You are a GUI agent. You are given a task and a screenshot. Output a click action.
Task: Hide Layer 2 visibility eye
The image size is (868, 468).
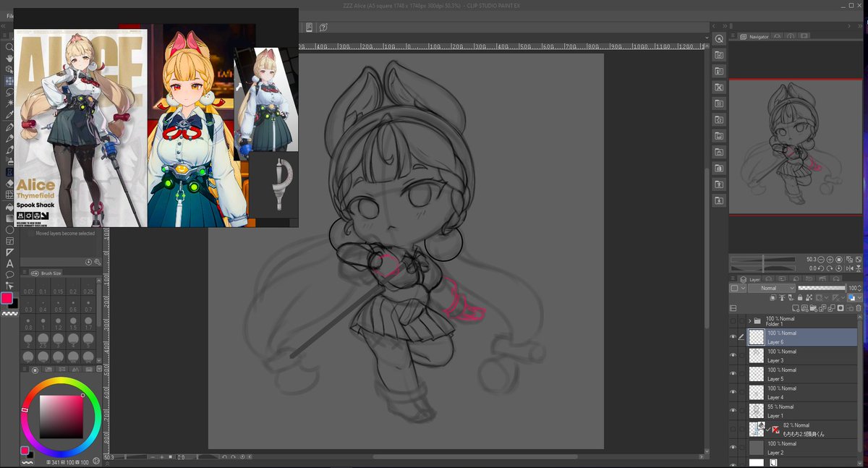point(733,448)
